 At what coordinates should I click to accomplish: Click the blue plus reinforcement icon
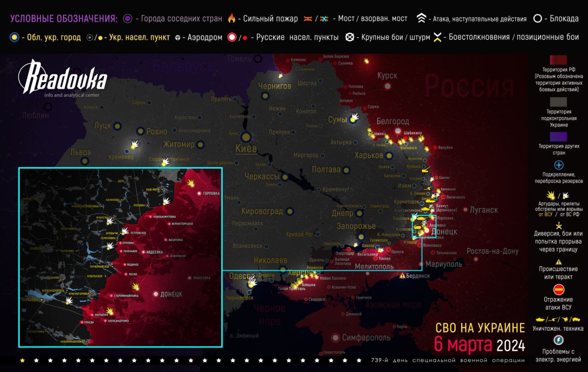tap(559, 165)
